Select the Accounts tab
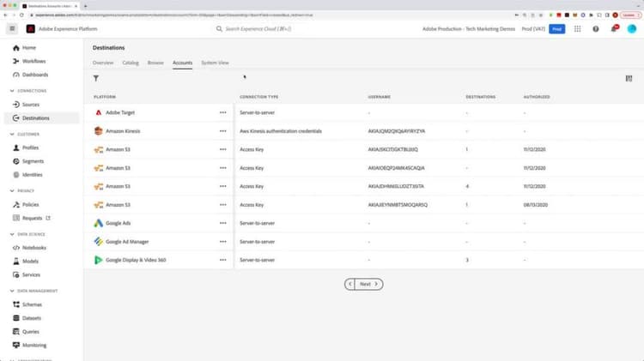644x361 pixels. (182, 63)
